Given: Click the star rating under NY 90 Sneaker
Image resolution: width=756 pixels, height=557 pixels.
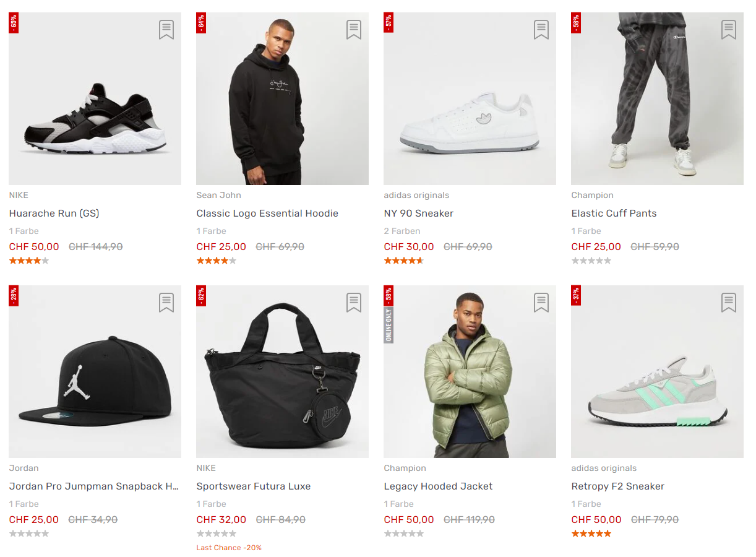Looking at the screenshot, I should 403,261.
